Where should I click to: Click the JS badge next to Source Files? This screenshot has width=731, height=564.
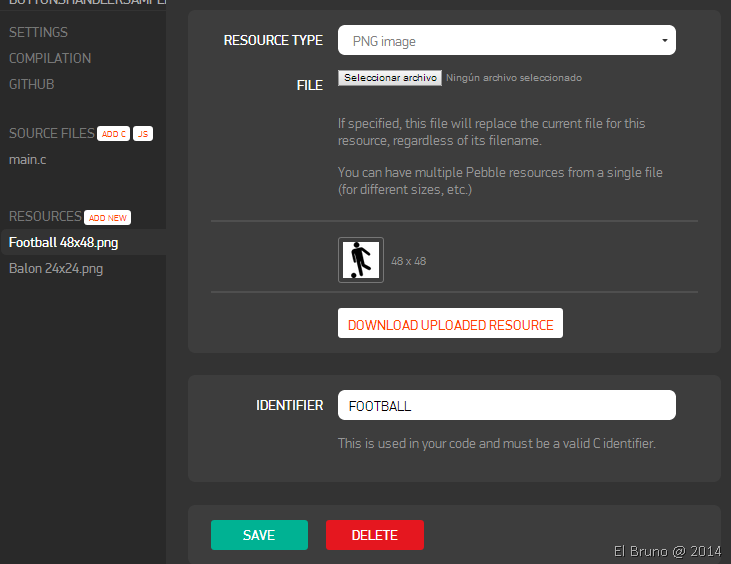(x=142, y=134)
